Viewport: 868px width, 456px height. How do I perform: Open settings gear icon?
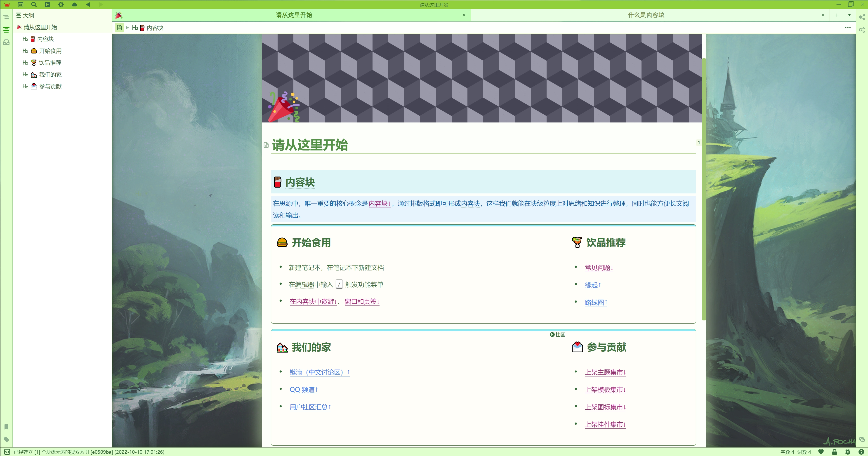61,4
